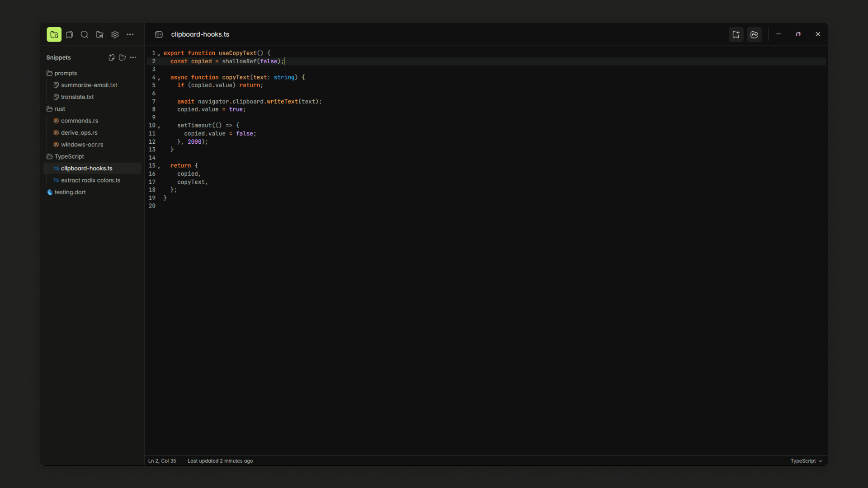Click the Last updated 2 minutes ago text
Screen dimensions: 868x488
click(220, 461)
